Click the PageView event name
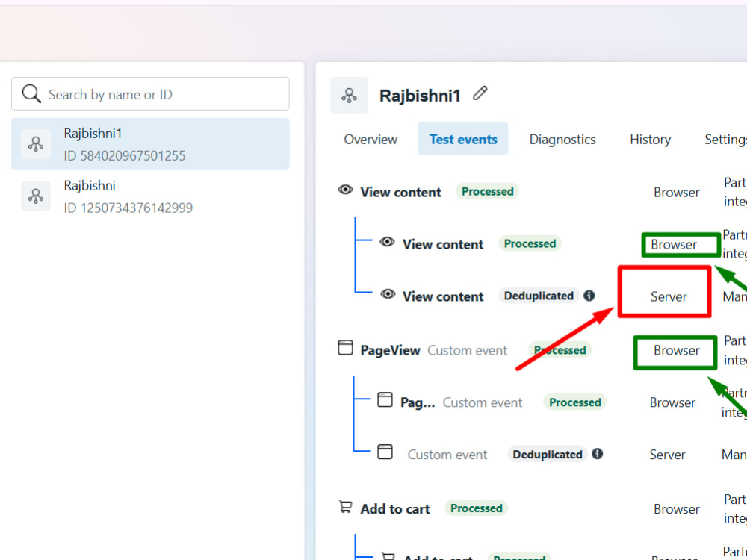Image resolution: width=747 pixels, height=560 pixels. tap(390, 350)
